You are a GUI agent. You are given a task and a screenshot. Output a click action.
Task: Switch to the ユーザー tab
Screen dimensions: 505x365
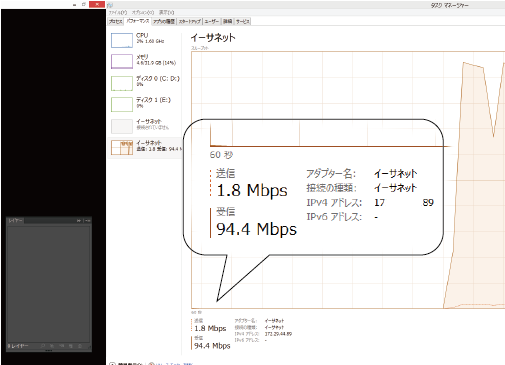[211, 21]
